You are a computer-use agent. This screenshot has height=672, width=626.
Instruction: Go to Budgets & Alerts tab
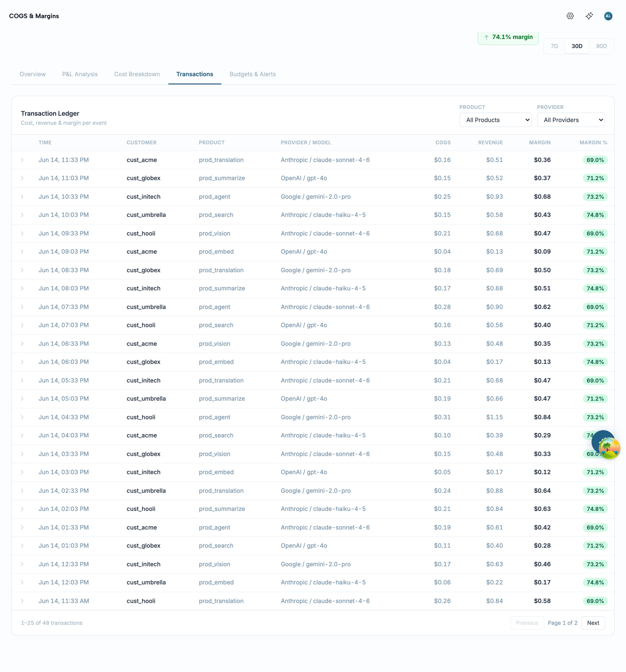point(252,74)
